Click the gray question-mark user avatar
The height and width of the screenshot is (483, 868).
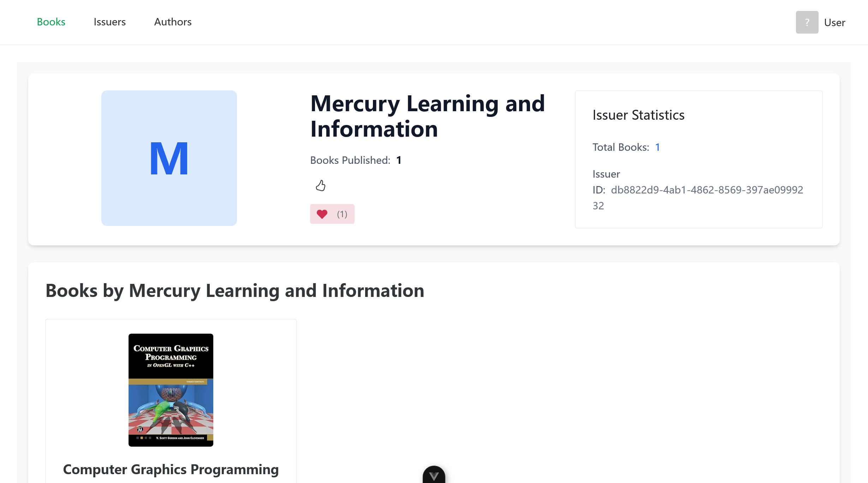[807, 22]
